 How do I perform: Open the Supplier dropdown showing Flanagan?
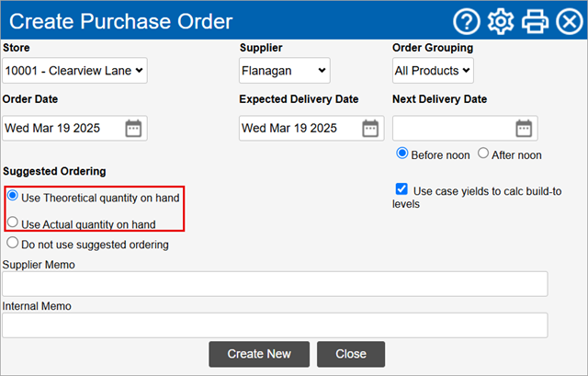pos(285,71)
